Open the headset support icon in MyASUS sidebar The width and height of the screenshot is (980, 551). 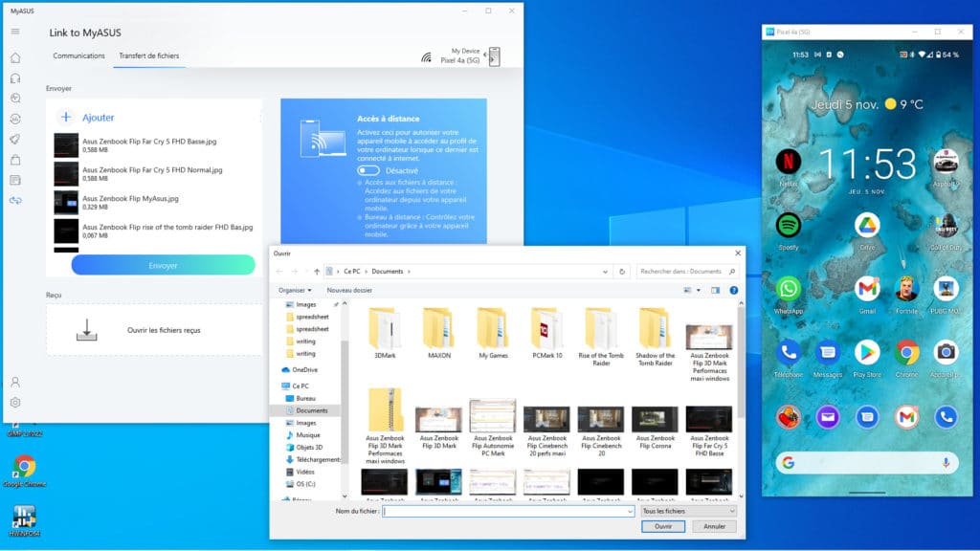15,78
